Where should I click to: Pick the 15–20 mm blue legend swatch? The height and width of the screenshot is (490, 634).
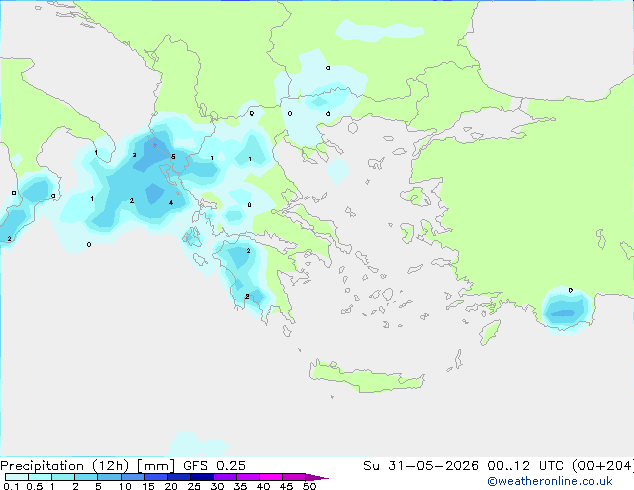[x=156, y=477]
